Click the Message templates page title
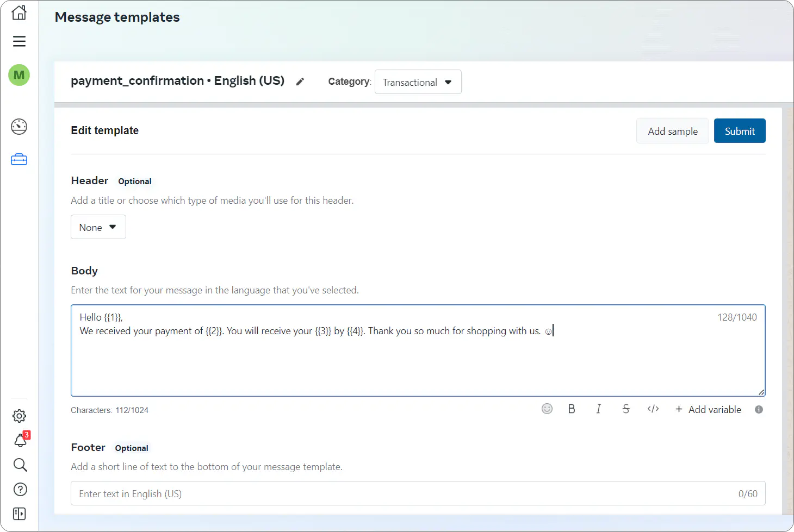 coord(117,17)
